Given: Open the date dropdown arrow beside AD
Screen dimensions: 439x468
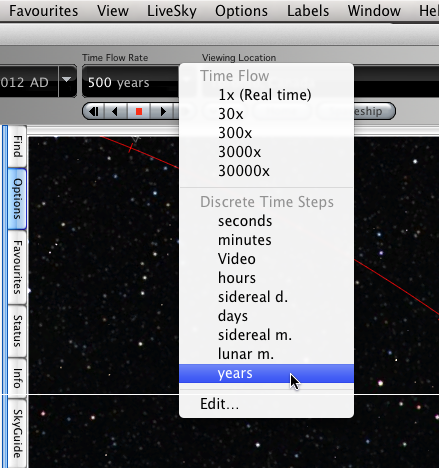Looking at the screenshot, I should (x=67, y=81).
